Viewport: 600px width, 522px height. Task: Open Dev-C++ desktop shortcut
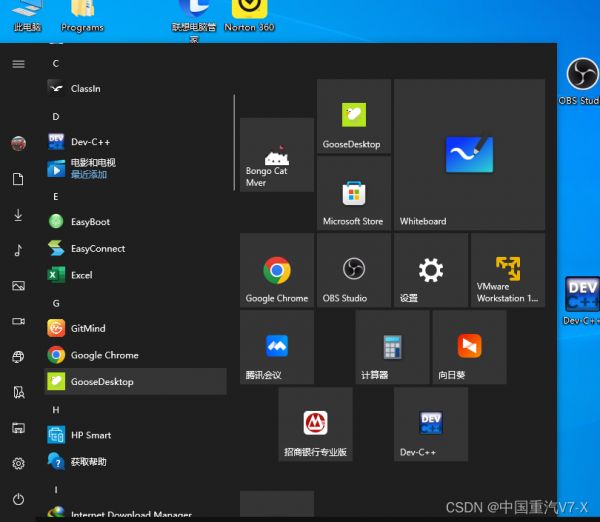click(x=582, y=301)
